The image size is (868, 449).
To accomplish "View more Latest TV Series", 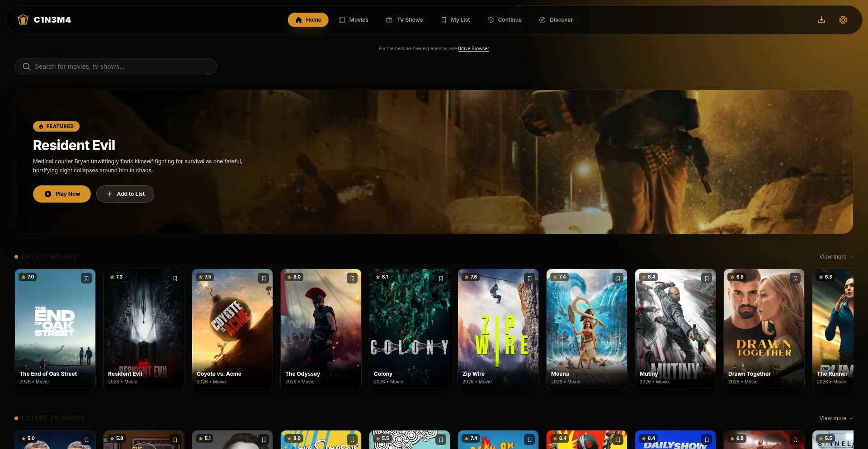I will coord(836,418).
